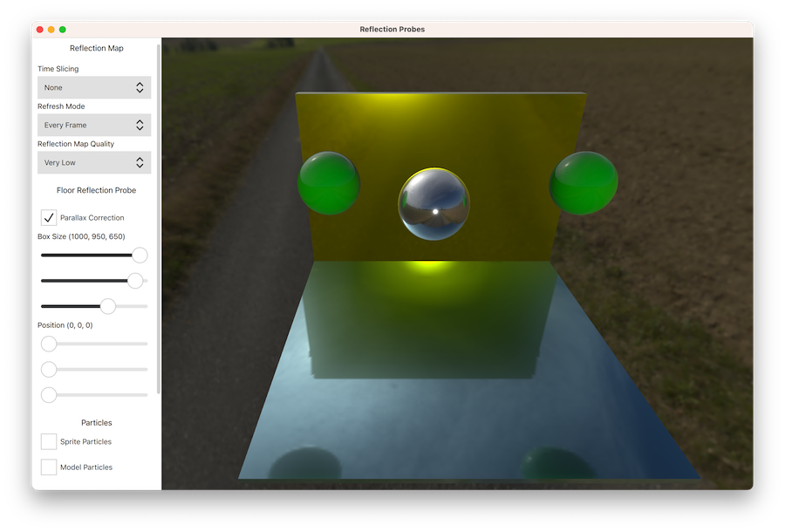Enable the Model Particles checkbox
This screenshot has height=532, width=785.
click(x=49, y=467)
